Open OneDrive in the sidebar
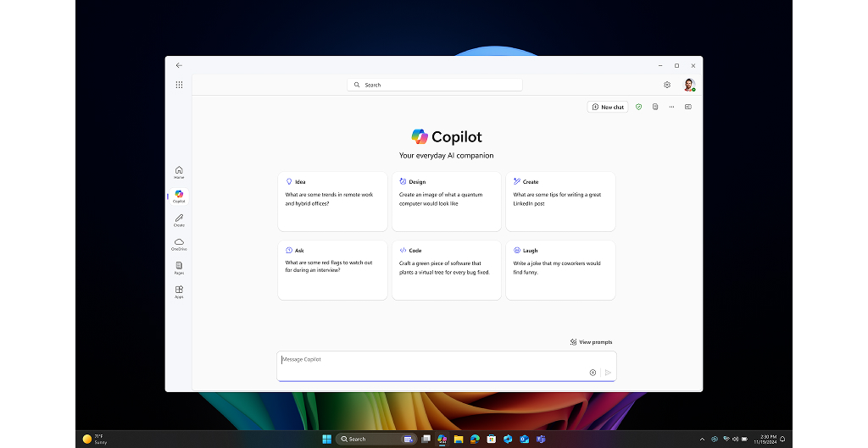The height and width of the screenshot is (448, 868). [x=179, y=244]
